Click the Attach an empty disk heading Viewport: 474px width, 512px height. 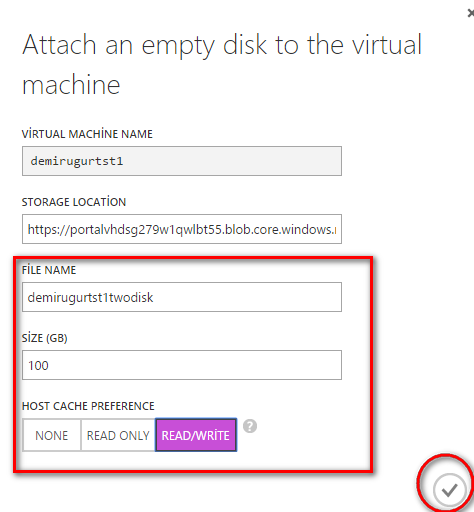click(222, 64)
